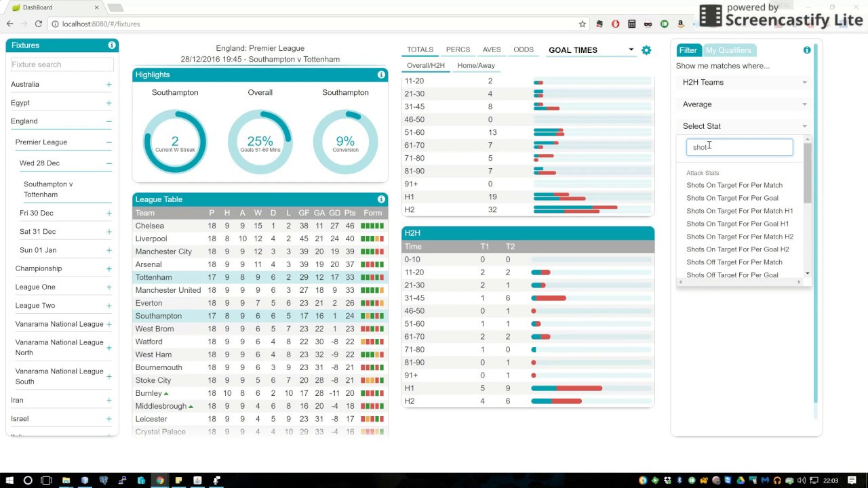Click the settings gear next to Goal Times

tap(646, 50)
